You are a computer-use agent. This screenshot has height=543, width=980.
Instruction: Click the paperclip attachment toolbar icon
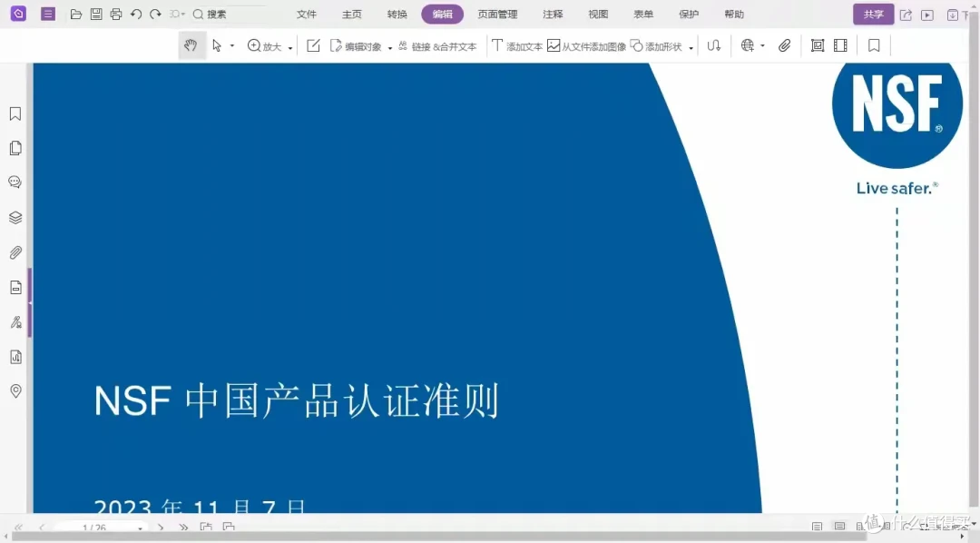784,45
